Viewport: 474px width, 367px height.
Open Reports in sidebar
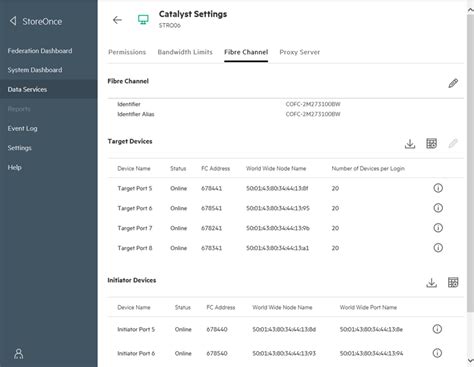coord(19,109)
